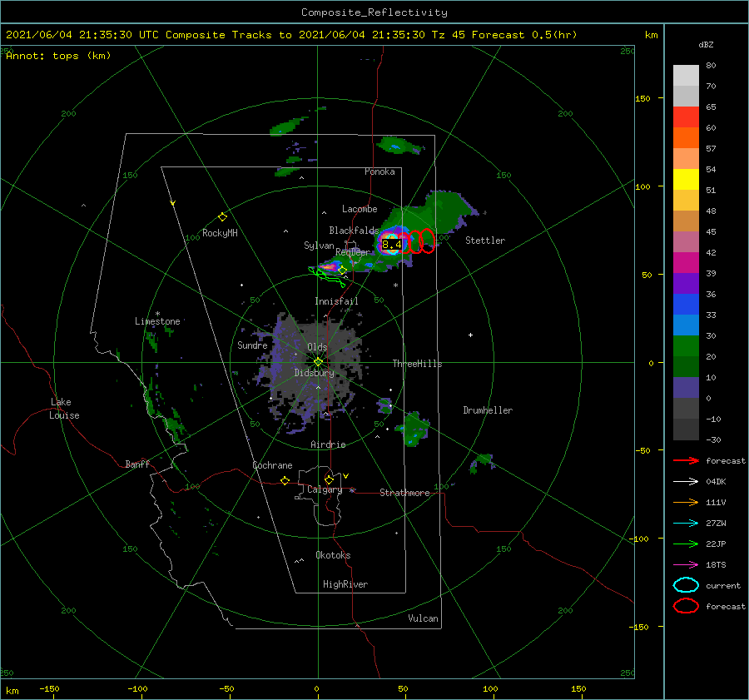
Task: Select the Lacombe city label
Action: coord(360,209)
